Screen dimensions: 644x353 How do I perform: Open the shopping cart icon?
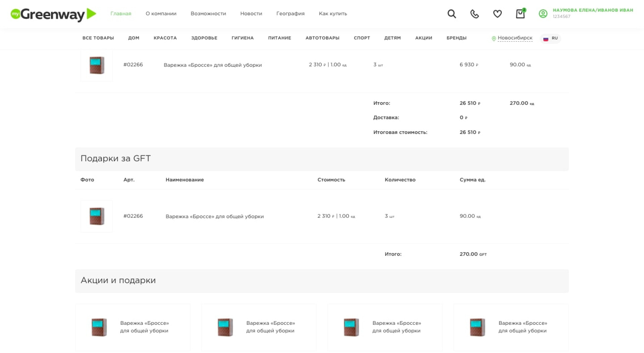coord(520,14)
